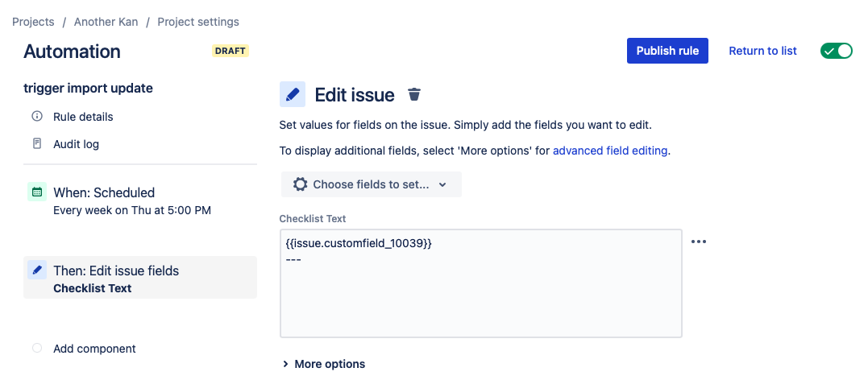Toggle the rule enabled switch off

click(x=836, y=51)
